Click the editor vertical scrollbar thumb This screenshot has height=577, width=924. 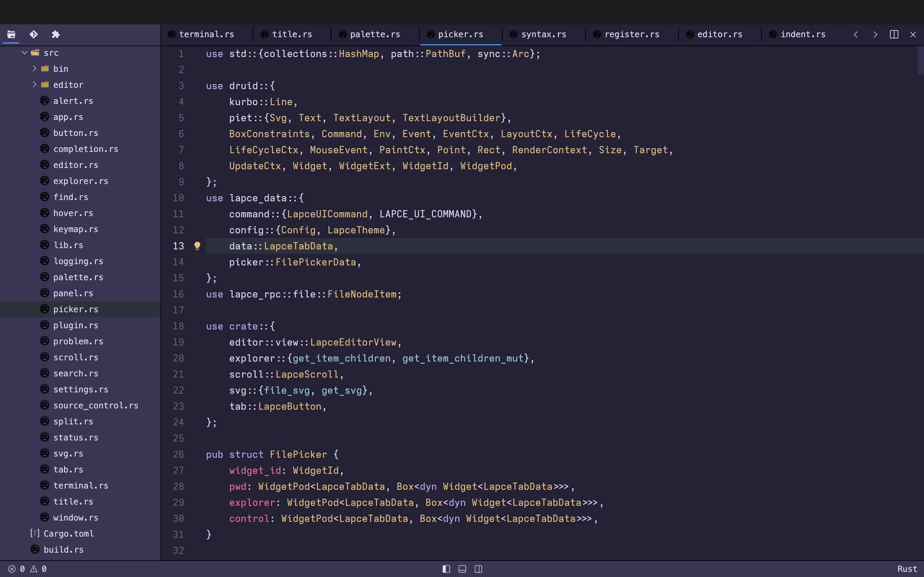coord(920,60)
